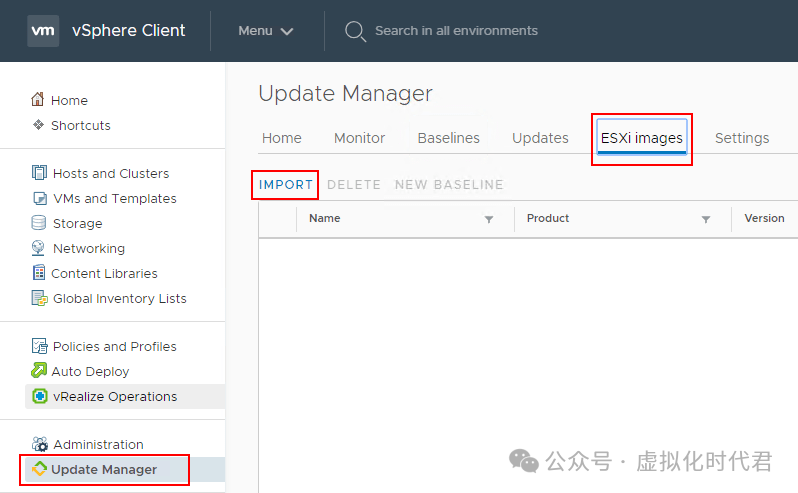
Task: Click the Hosts and Clusters icon
Action: click(39, 173)
